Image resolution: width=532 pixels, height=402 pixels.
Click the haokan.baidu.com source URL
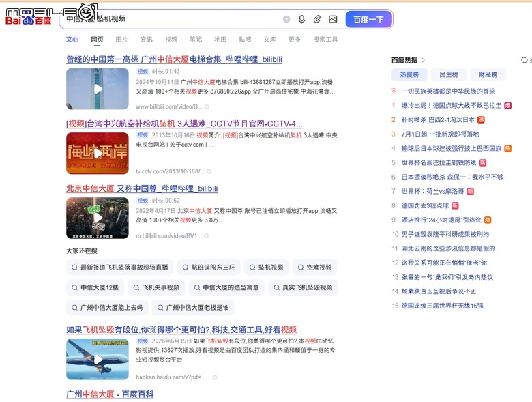pos(171,377)
